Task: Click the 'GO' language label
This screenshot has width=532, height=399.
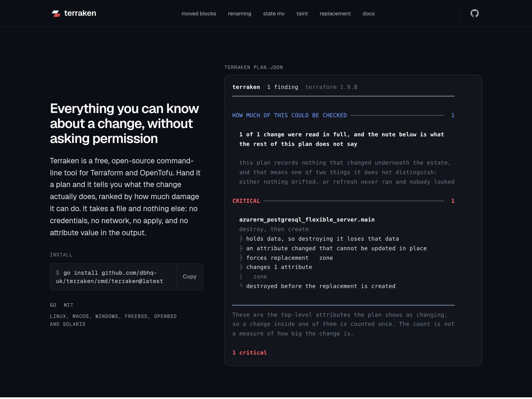Action: coord(53,305)
